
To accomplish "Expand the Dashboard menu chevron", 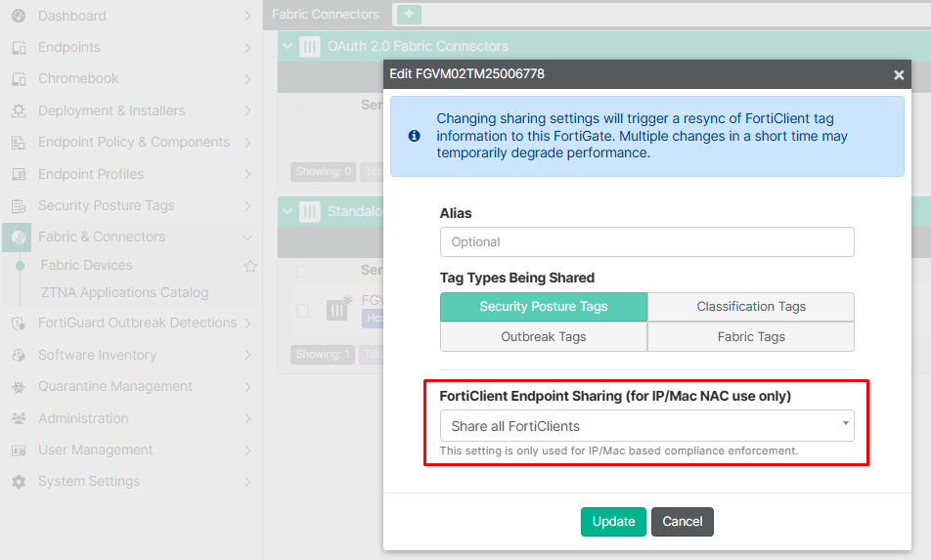I will tap(247, 16).
